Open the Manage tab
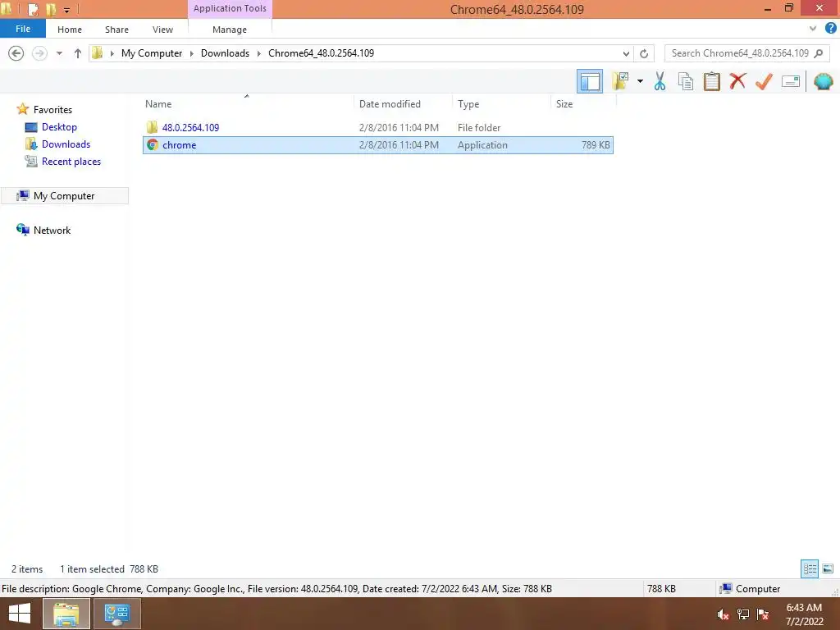840x630 pixels. pos(230,30)
